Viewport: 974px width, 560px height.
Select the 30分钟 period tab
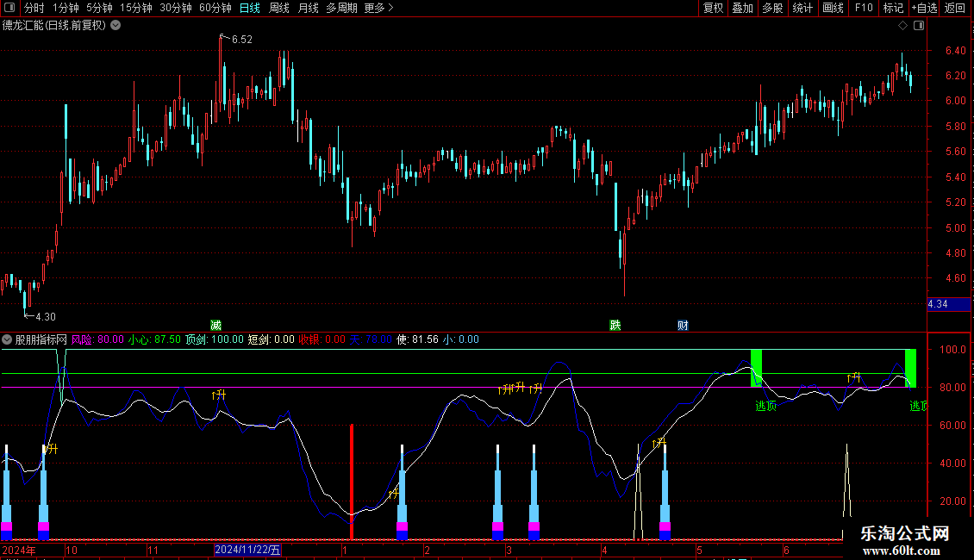[176, 8]
